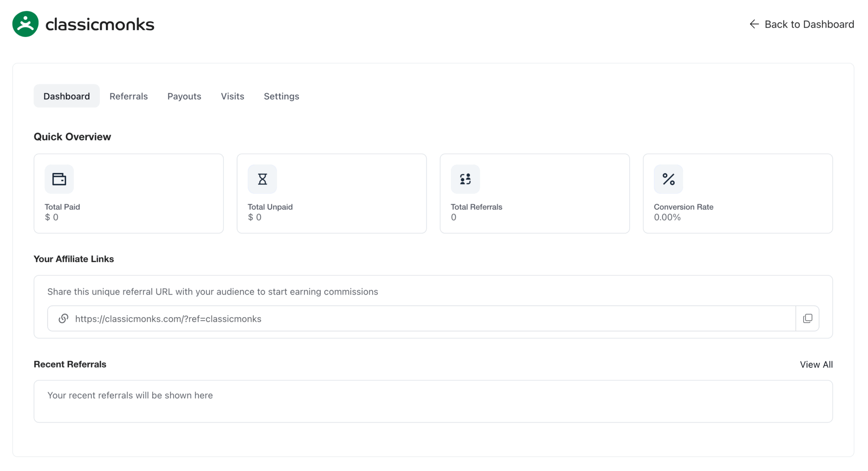Click the classicmonks green logo icon

tap(25, 24)
